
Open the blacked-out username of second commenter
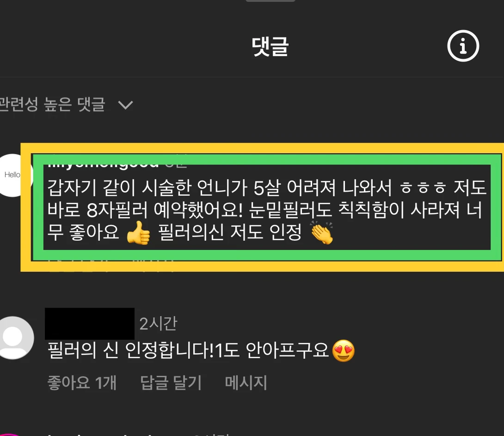coord(90,324)
